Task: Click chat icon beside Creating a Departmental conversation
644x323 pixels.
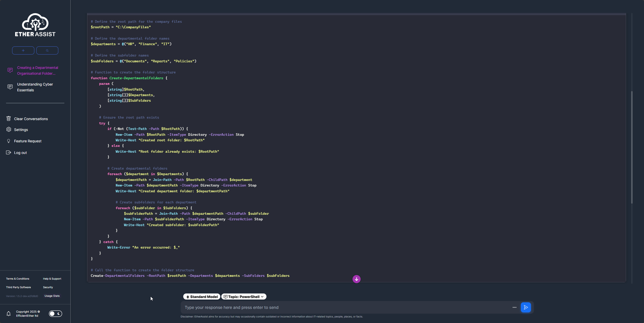Action: tap(10, 70)
